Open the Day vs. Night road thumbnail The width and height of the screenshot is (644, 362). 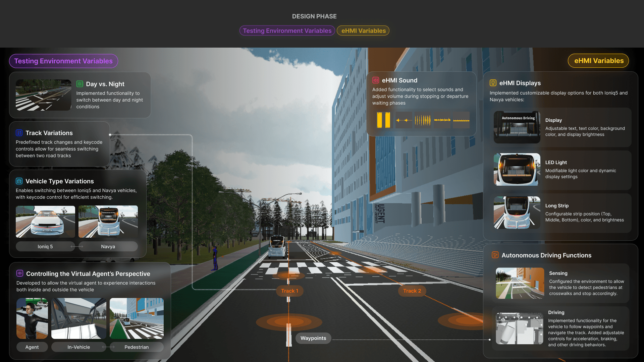(x=43, y=95)
